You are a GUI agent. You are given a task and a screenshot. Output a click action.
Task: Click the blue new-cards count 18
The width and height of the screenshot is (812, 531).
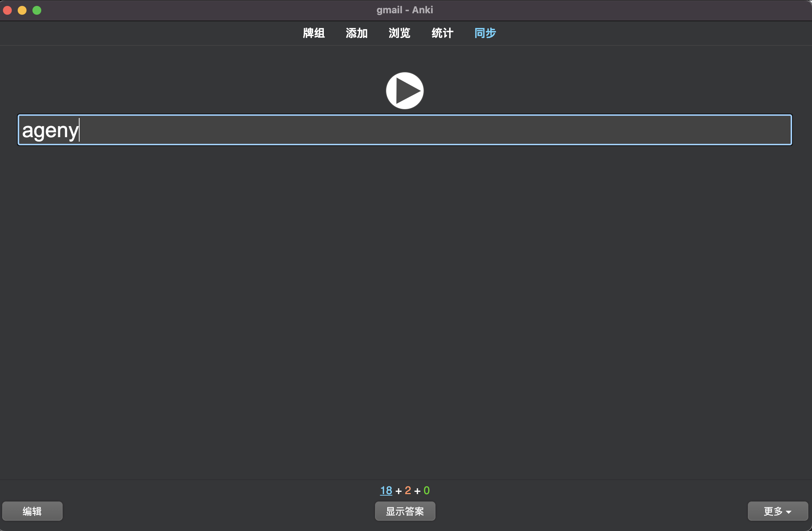(386, 490)
